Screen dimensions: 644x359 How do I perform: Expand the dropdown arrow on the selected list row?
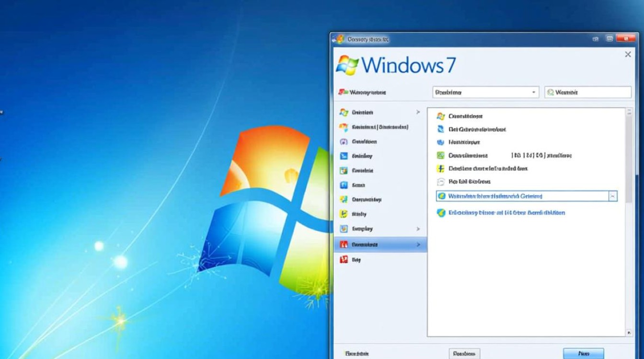click(x=612, y=196)
